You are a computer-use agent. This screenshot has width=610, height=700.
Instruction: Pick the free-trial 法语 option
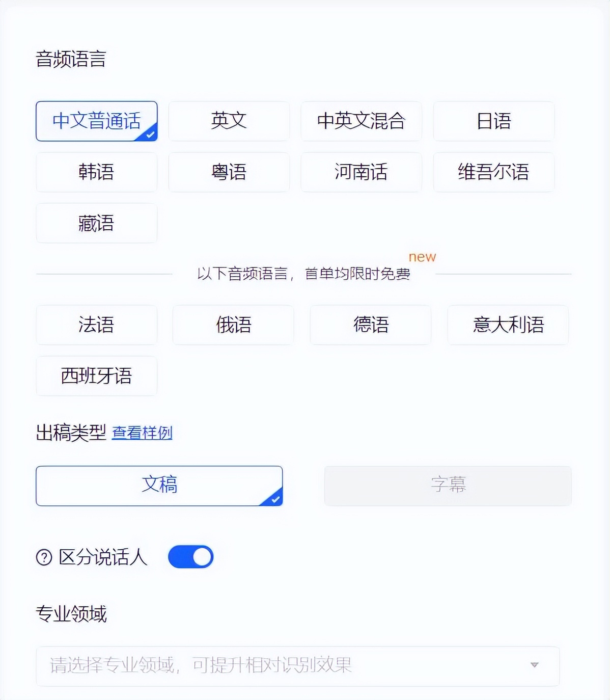tap(96, 325)
